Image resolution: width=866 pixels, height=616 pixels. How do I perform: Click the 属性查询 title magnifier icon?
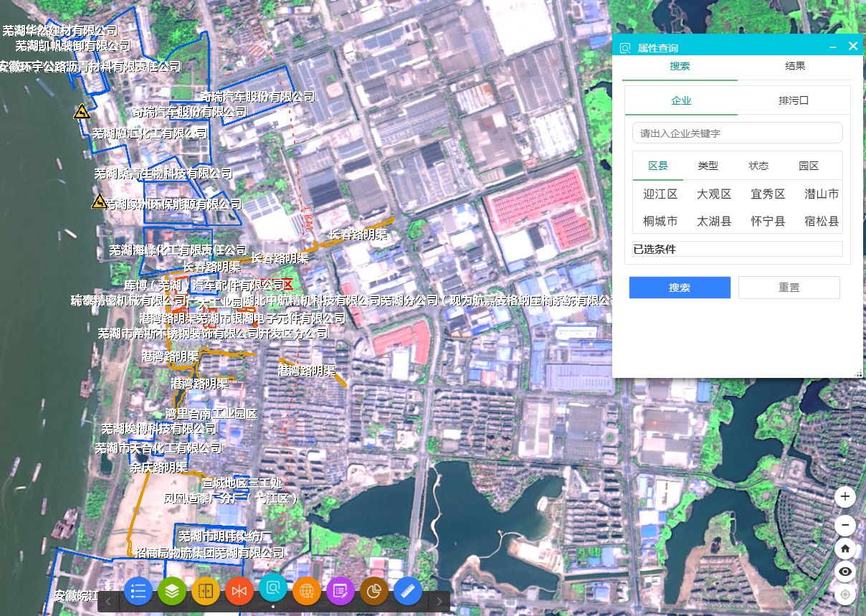[x=625, y=48]
